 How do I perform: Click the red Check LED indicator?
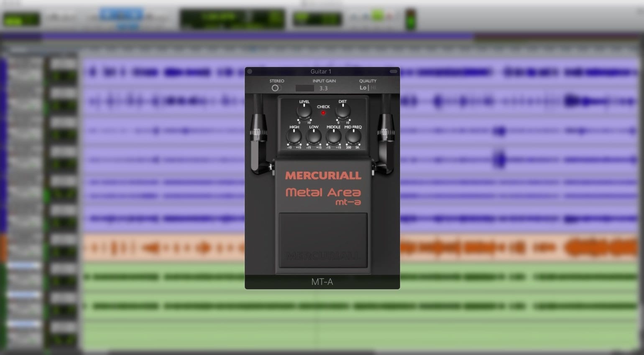click(x=323, y=113)
